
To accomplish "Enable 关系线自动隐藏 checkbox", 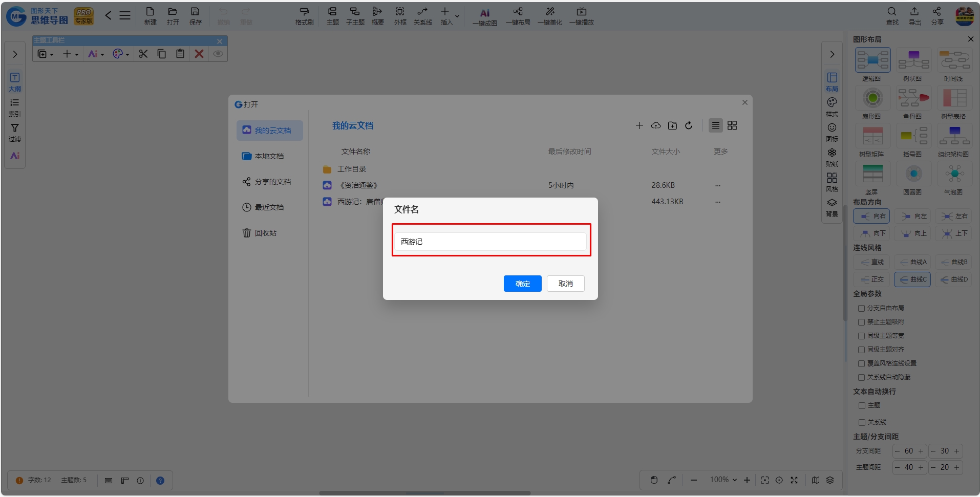I will pos(861,377).
